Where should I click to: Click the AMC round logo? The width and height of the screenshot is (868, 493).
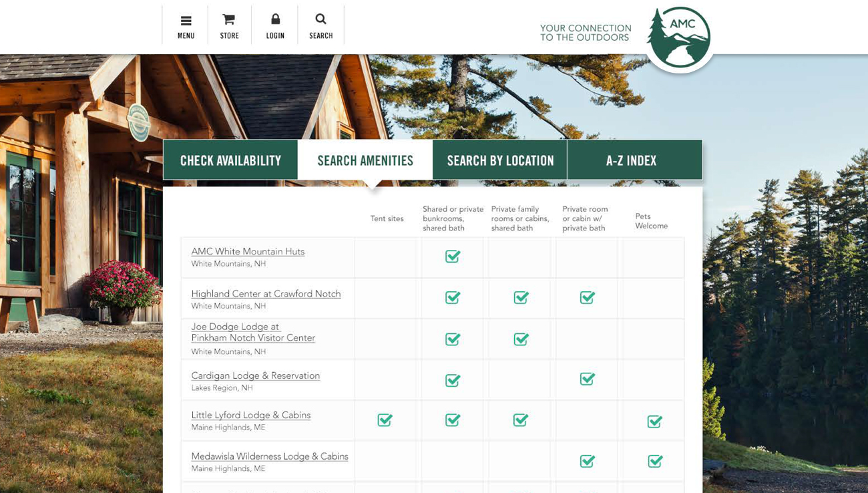[x=679, y=38]
